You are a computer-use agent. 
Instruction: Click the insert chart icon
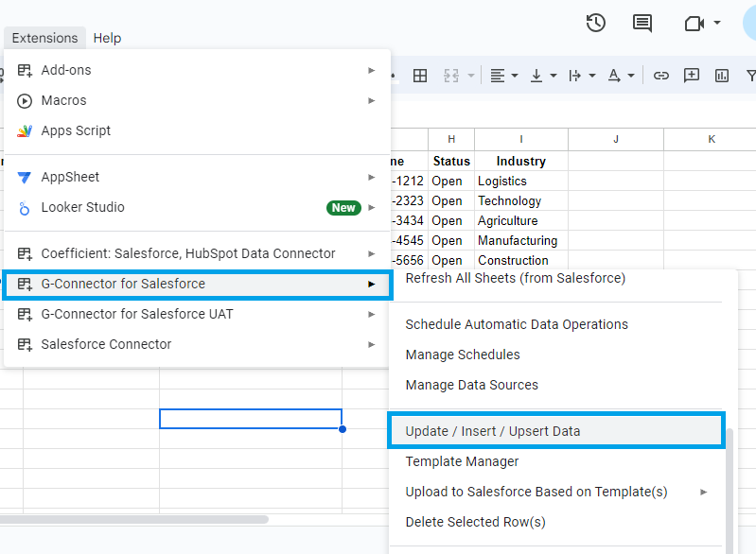click(x=722, y=76)
